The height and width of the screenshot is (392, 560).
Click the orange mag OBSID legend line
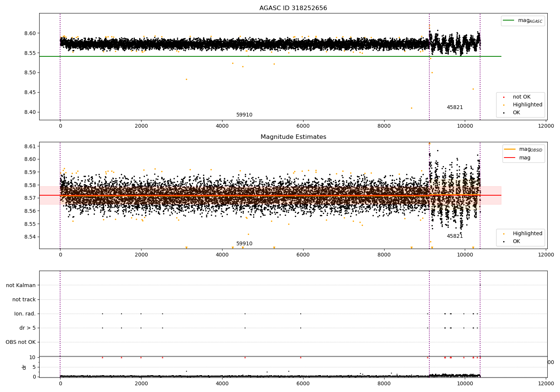point(510,149)
